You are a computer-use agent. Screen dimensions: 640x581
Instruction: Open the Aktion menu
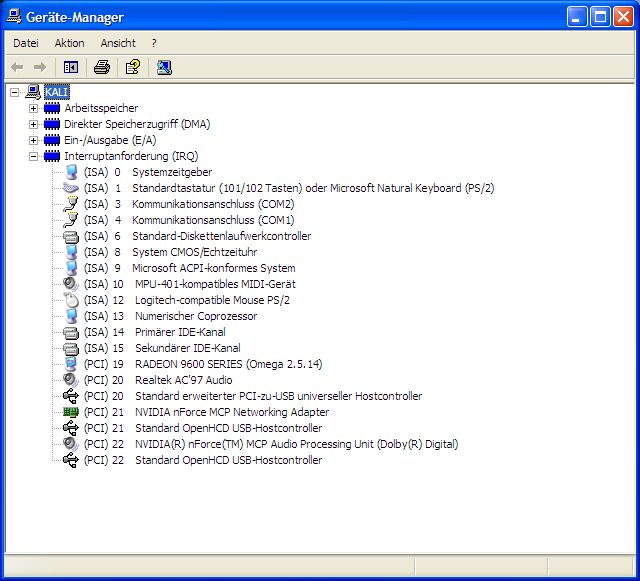click(69, 43)
